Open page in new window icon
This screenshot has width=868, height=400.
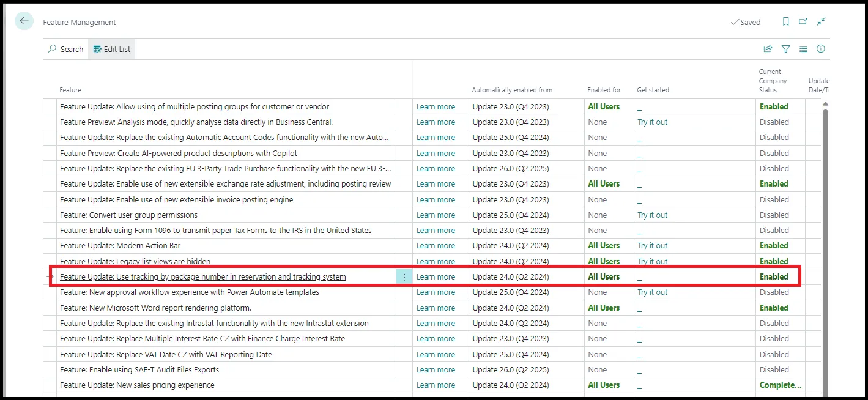pyautogui.click(x=803, y=21)
